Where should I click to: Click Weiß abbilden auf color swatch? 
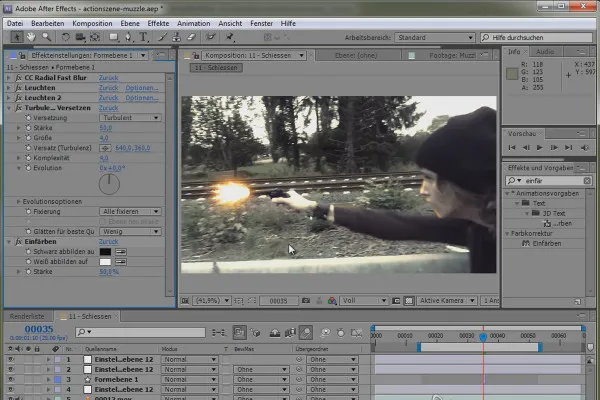105,262
